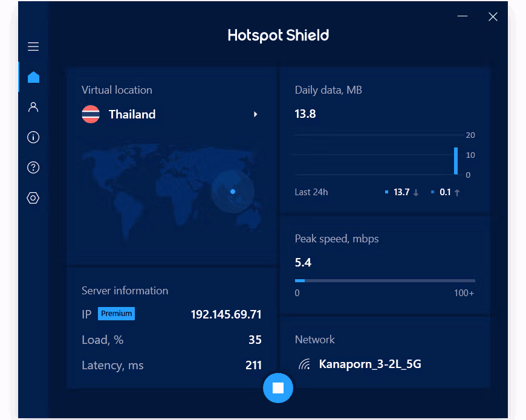Click the Daily data, MB heading

point(328,90)
